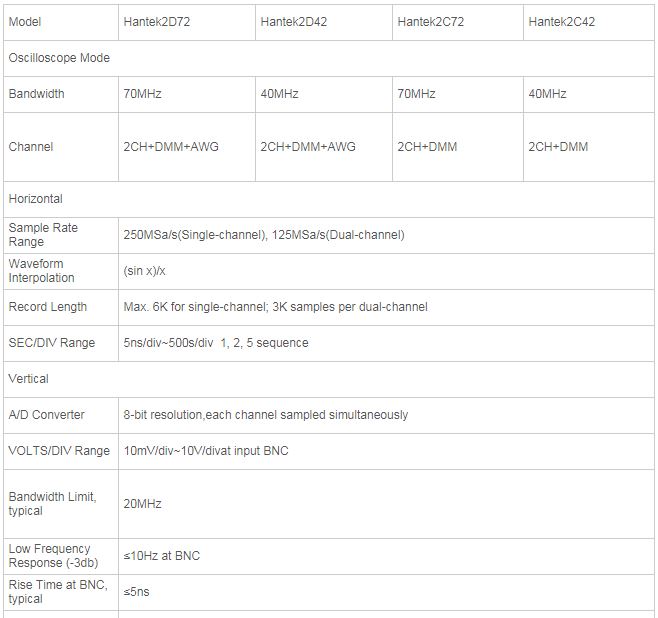Click the 20MHz Bandwidth Limit value
This screenshot has height=618, width=658.
[x=142, y=504]
